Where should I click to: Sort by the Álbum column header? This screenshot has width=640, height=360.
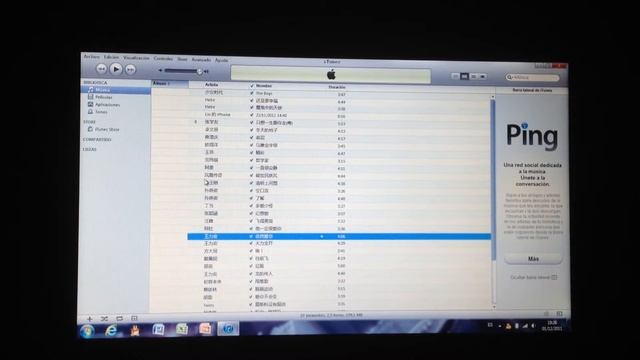170,84
